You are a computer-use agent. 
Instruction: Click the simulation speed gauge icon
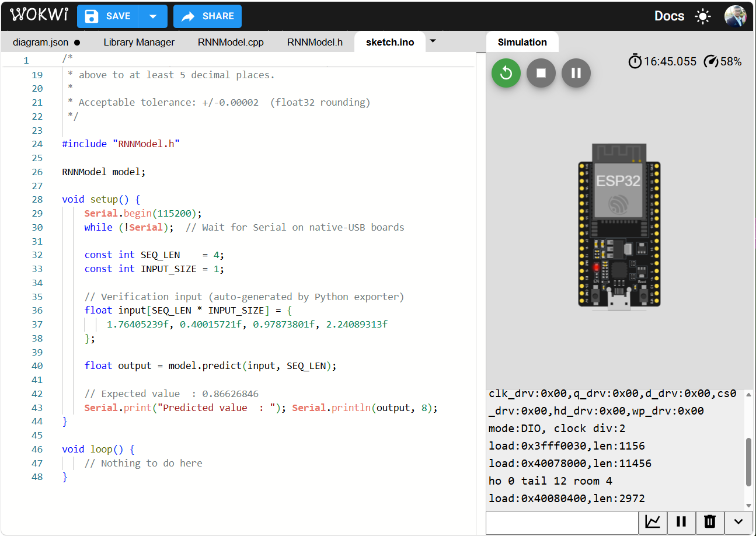[x=710, y=61]
